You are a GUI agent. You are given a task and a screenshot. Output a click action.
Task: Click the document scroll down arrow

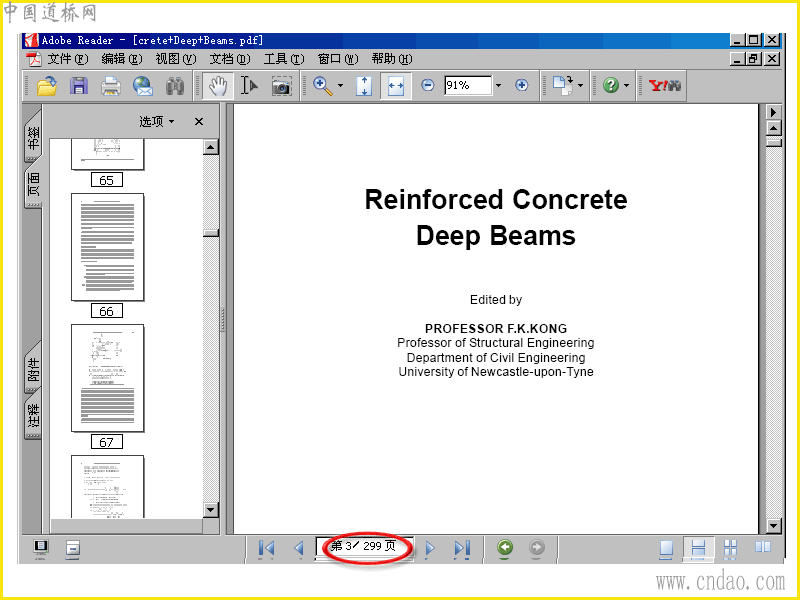(x=774, y=526)
